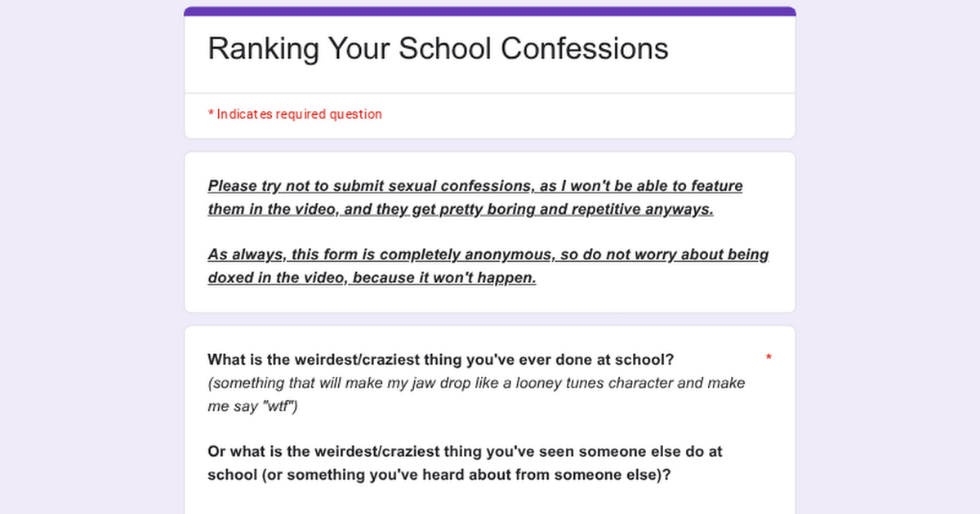Screen dimensions: 980x514
Task: Click the red asterisk before "Indicates required question"
Action: click(x=211, y=114)
